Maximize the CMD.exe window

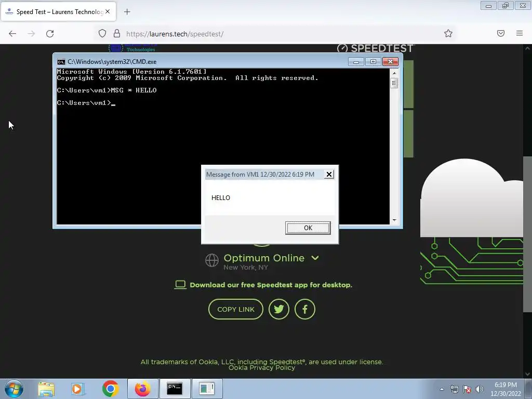click(x=373, y=62)
